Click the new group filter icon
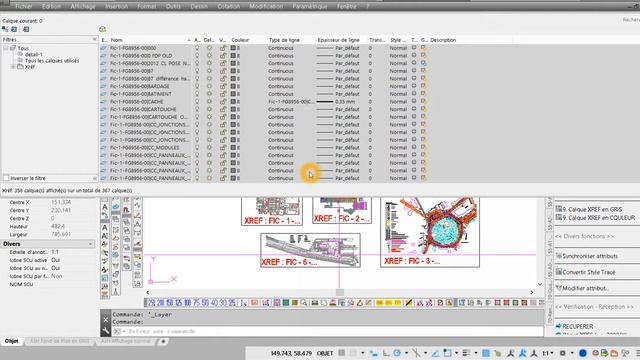This screenshot has width=640, height=360. coord(14,29)
